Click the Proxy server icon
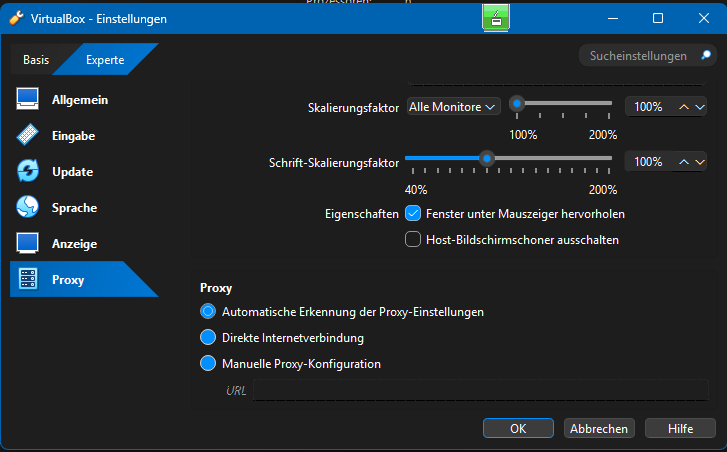This screenshot has height=452, width=727. 27,279
